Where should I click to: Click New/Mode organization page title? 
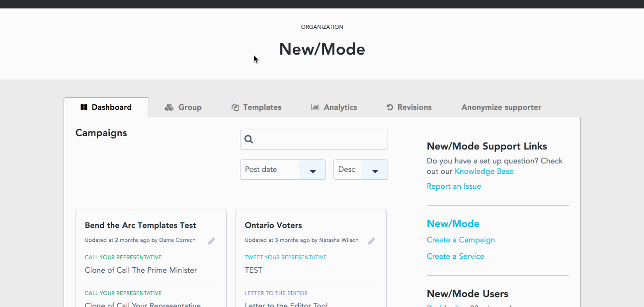point(322,49)
